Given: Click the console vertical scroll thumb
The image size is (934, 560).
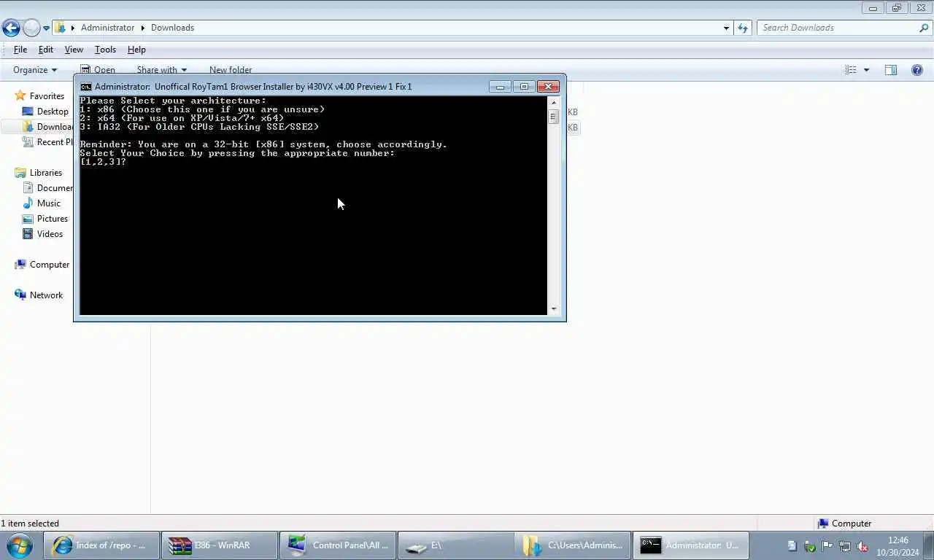Looking at the screenshot, I should 553,117.
